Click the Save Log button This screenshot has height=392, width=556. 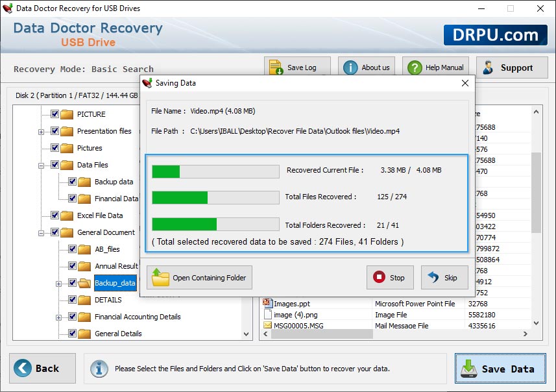(x=297, y=67)
